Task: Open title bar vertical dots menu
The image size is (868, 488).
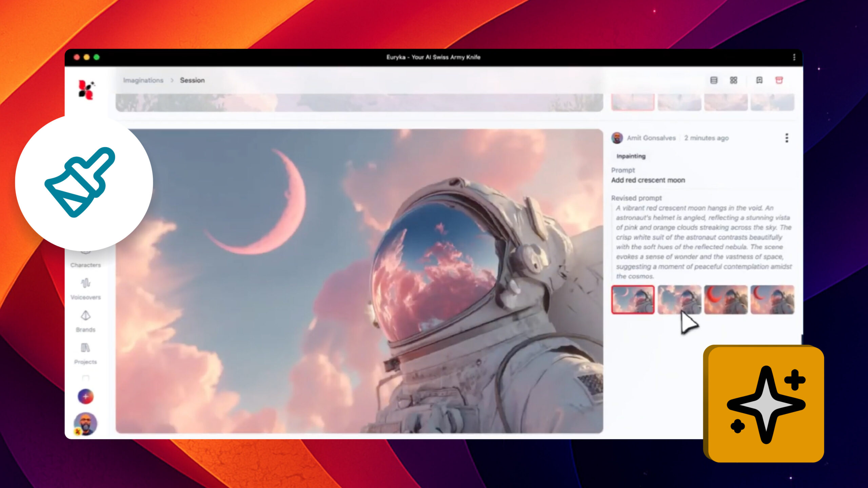Action: [x=794, y=57]
